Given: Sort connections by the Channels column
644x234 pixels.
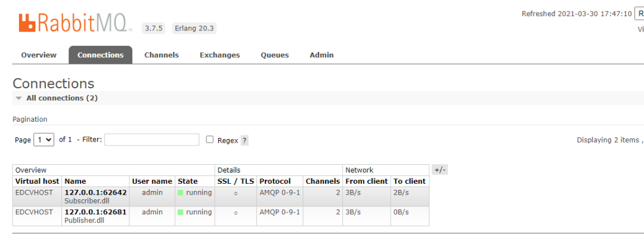Looking at the screenshot, I should point(323,181).
